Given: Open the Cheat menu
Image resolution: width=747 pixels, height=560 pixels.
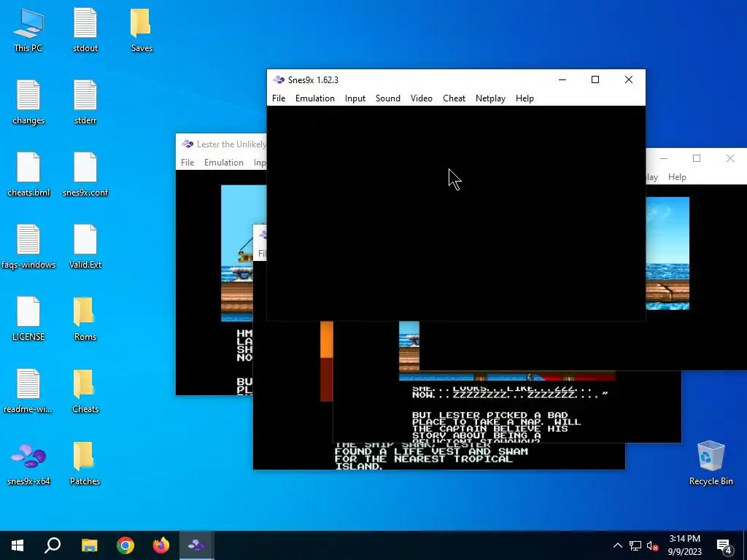Looking at the screenshot, I should (x=454, y=98).
